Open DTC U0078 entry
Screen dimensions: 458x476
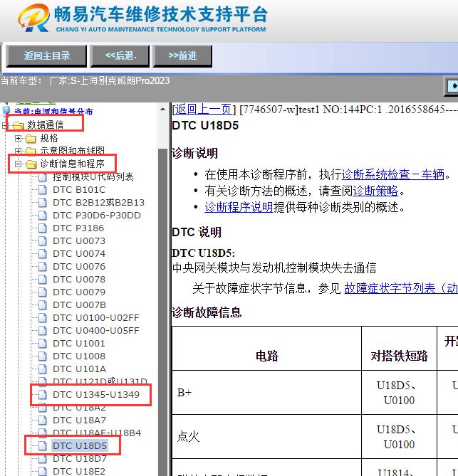pyautogui.click(x=79, y=280)
